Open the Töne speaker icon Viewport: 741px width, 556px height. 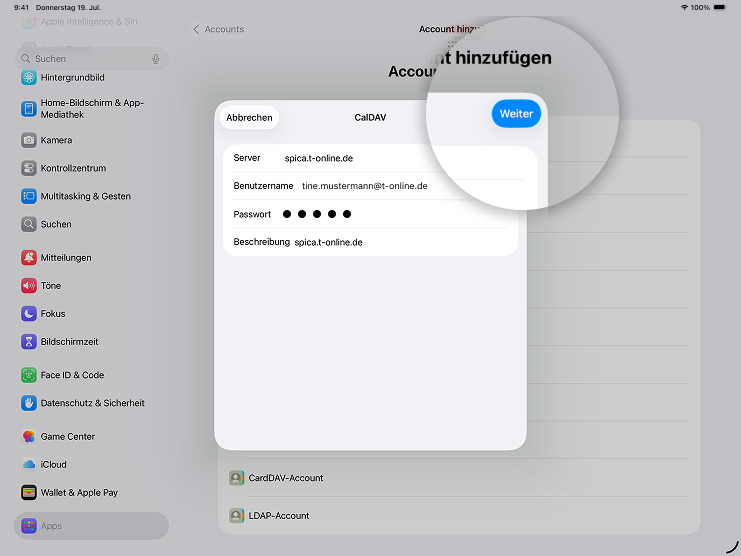pos(29,286)
